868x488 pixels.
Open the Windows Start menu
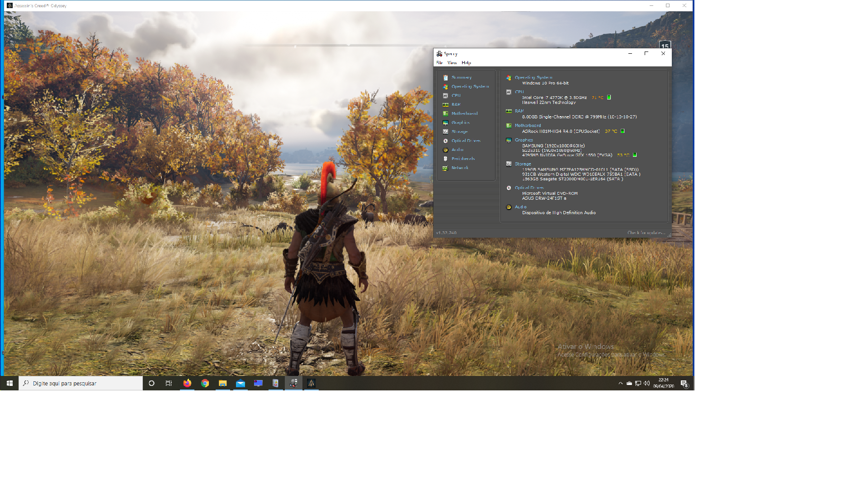(9, 383)
